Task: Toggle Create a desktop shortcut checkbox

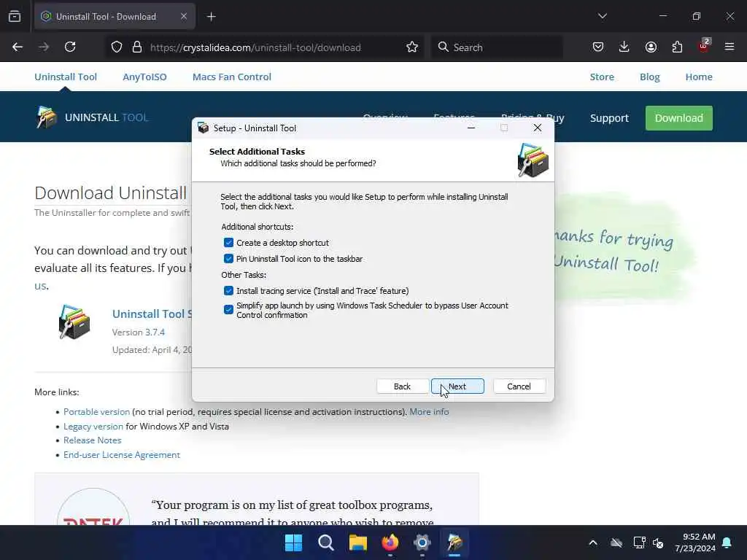Action: click(228, 243)
